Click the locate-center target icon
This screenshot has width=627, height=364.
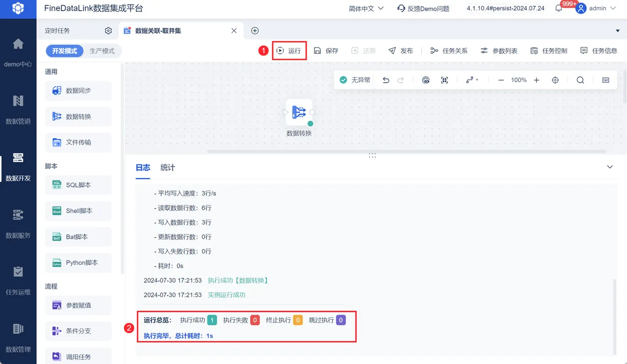(555, 80)
